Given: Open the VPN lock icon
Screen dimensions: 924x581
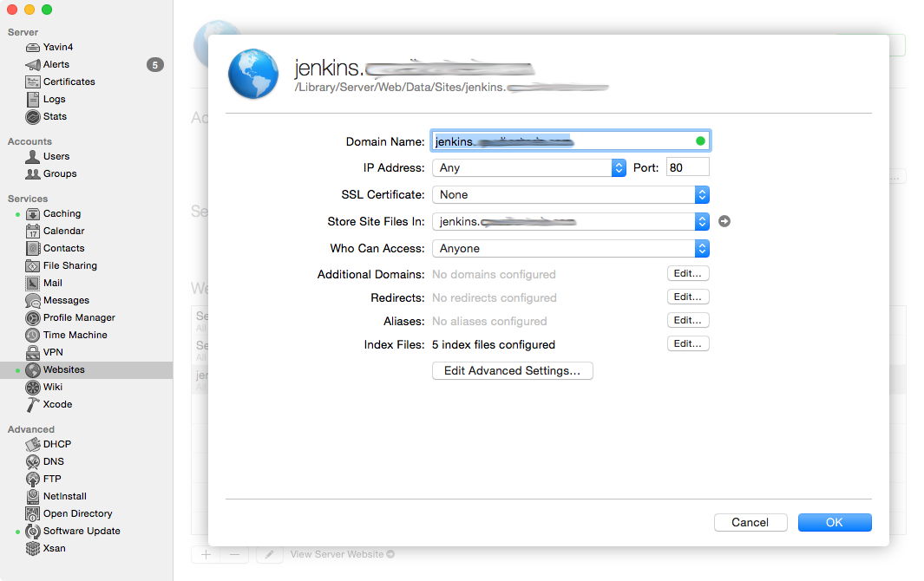Looking at the screenshot, I should pyautogui.click(x=32, y=352).
